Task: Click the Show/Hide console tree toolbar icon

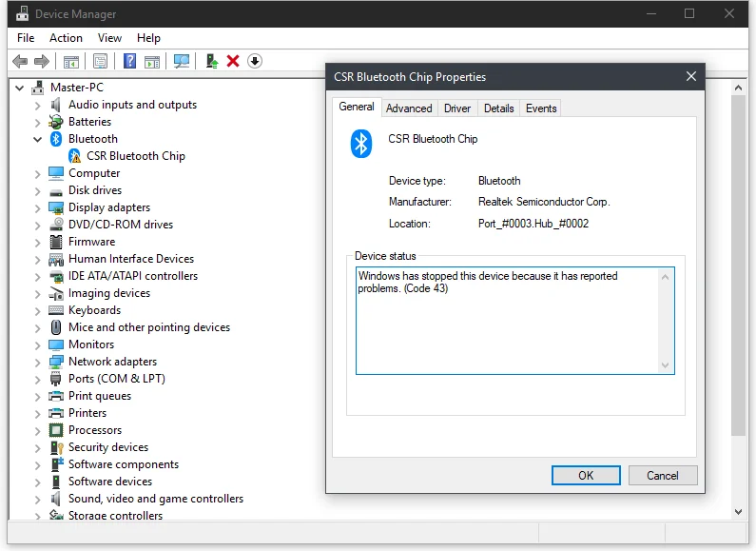Action: point(71,61)
